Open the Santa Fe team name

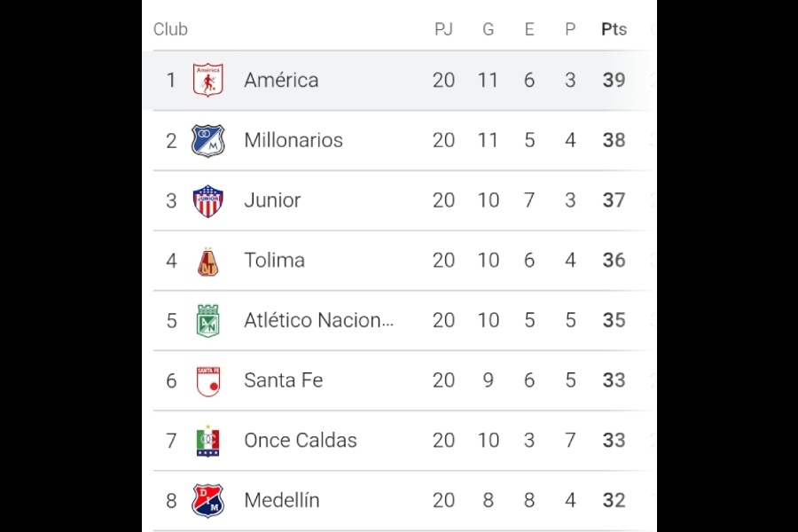coord(284,380)
